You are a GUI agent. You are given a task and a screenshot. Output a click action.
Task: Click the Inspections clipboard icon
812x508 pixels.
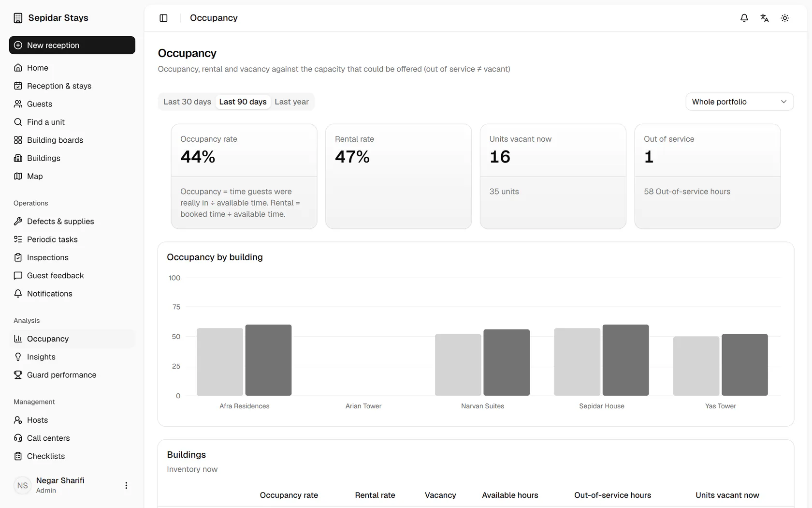tap(18, 257)
